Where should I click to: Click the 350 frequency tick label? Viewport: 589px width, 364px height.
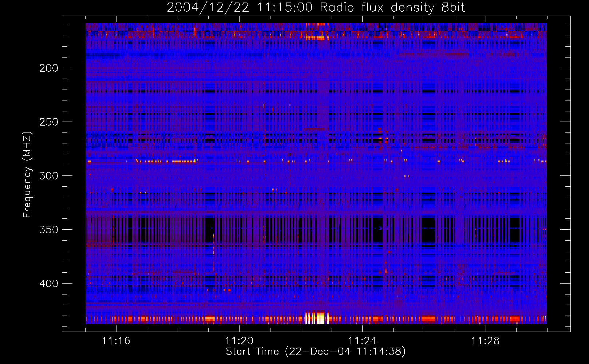[49, 230]
